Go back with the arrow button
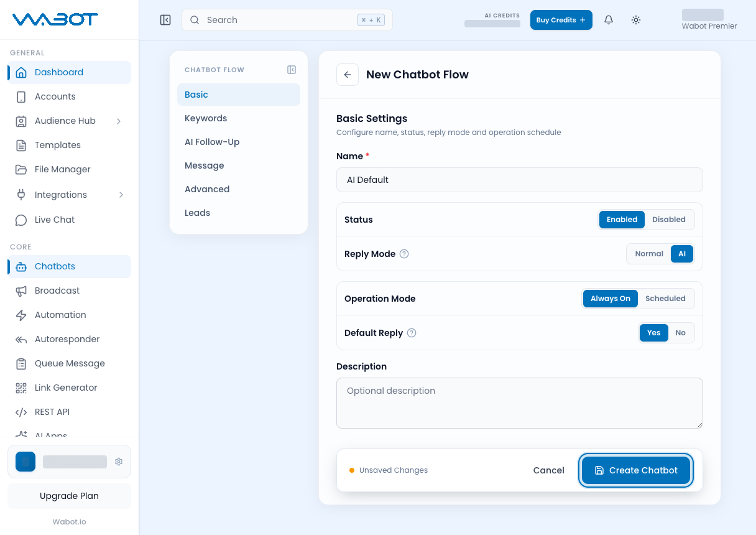 tap(348, 75)
